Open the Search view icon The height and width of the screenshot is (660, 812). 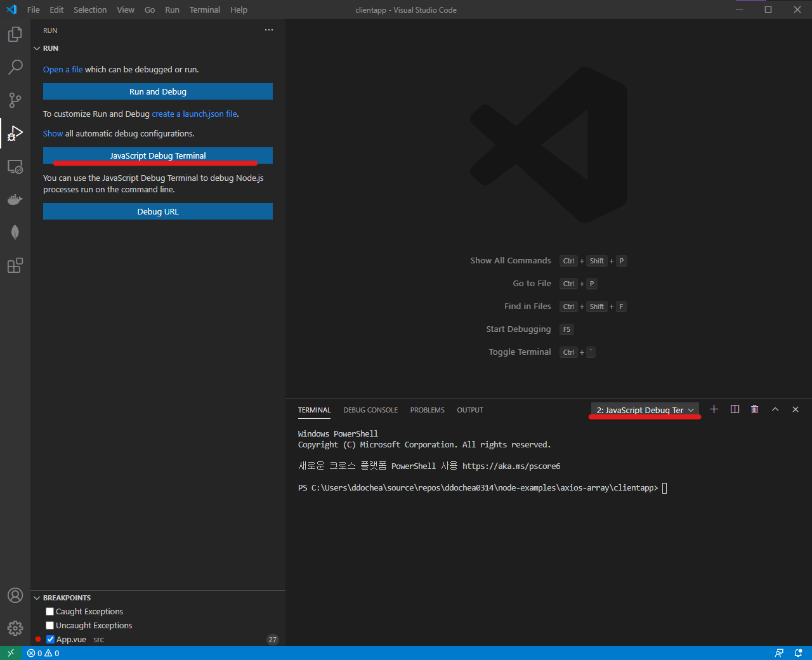click(15, 67)
